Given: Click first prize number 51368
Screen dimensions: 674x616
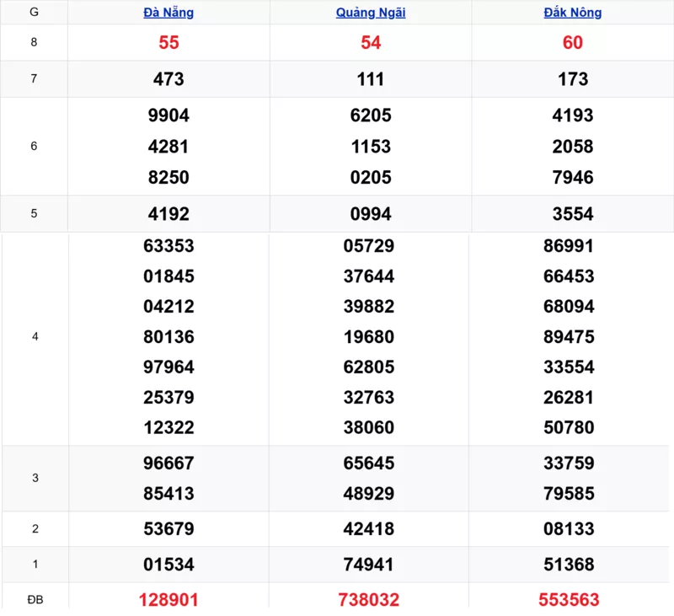Looking at the screenshot, I should [570, 565].
